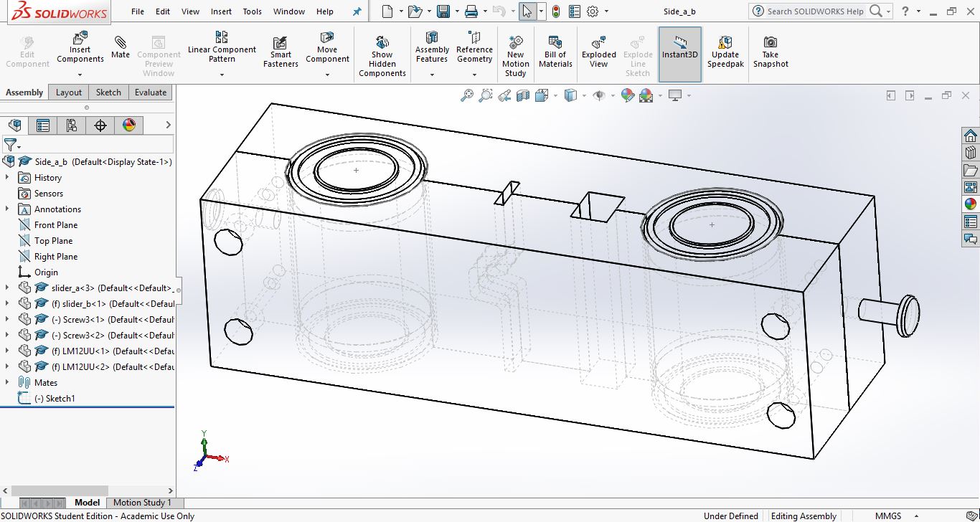The image size is (980, 522).
Task: Open Linear Component Pattern tool
Action: (x=222, y=47)
